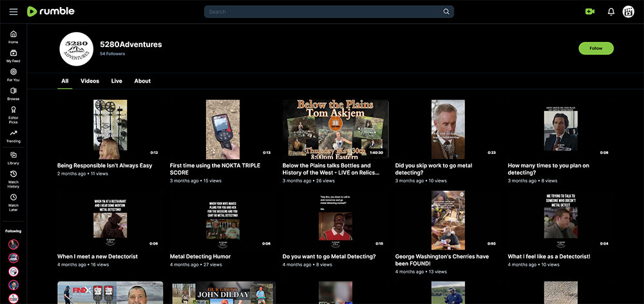Click the 5280Adventures channel name
Viewport: 644px width, 304px height.
[131, 44]
